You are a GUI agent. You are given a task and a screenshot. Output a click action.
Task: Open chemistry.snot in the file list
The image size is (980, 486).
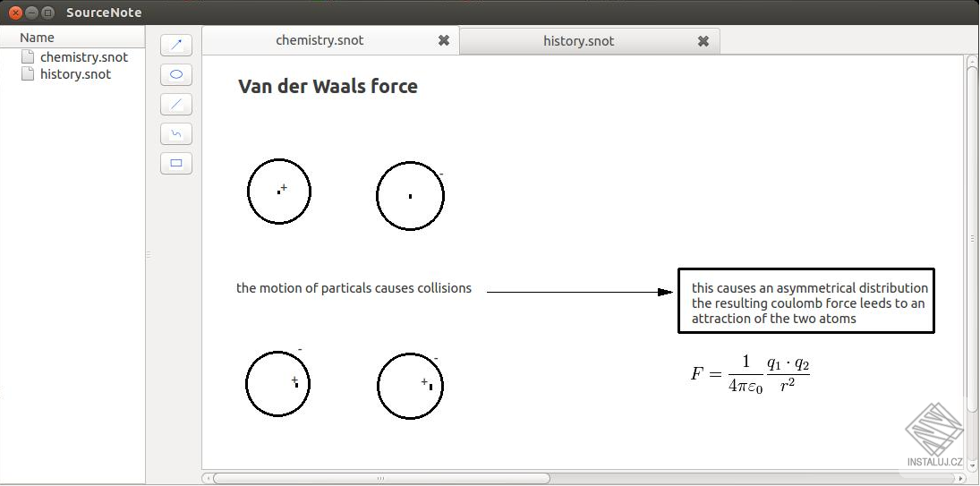click(84, 57)
